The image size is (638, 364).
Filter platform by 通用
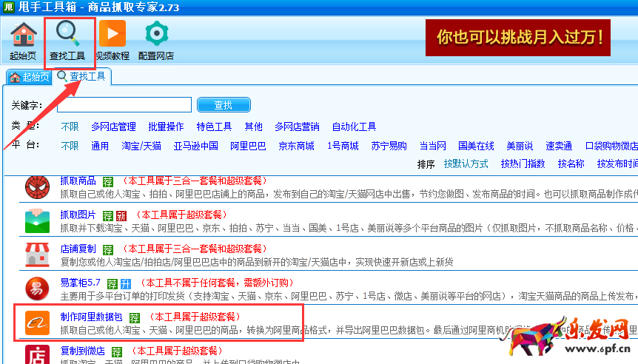point(100,146)
